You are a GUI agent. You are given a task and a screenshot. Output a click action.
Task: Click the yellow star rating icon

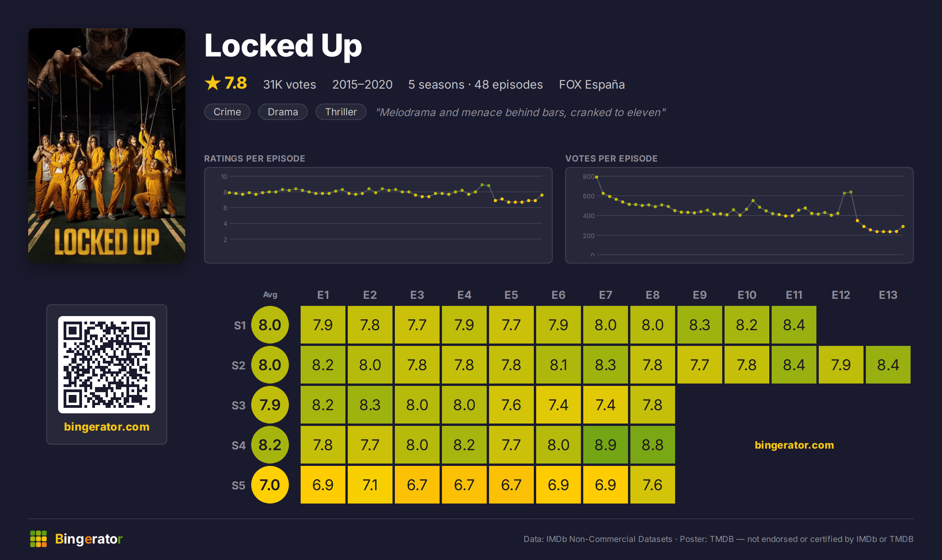click(213, 83)
